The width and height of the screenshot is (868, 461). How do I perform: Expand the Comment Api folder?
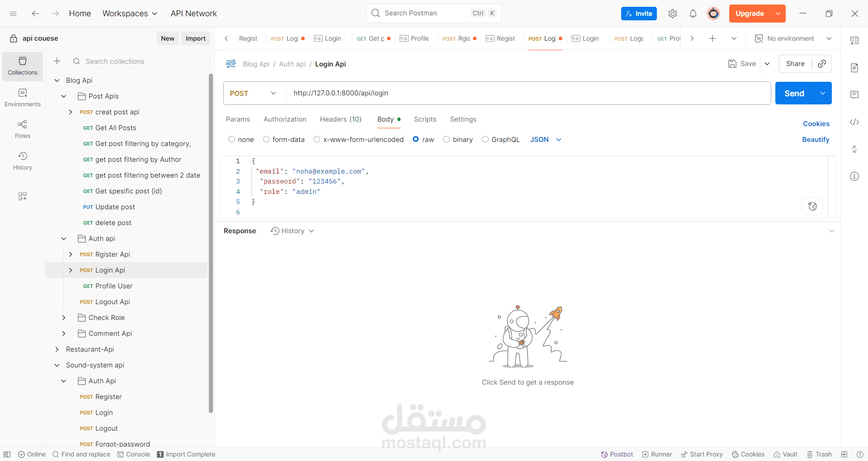64,334
